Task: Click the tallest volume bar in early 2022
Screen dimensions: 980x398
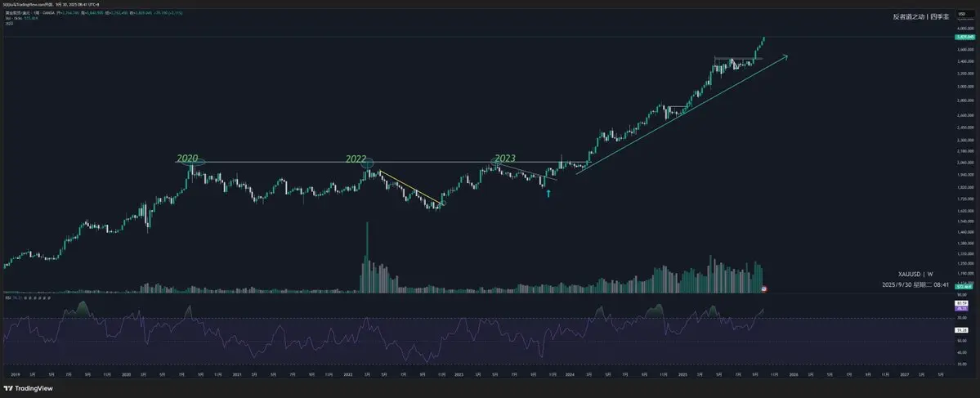Action: point(367,257)
